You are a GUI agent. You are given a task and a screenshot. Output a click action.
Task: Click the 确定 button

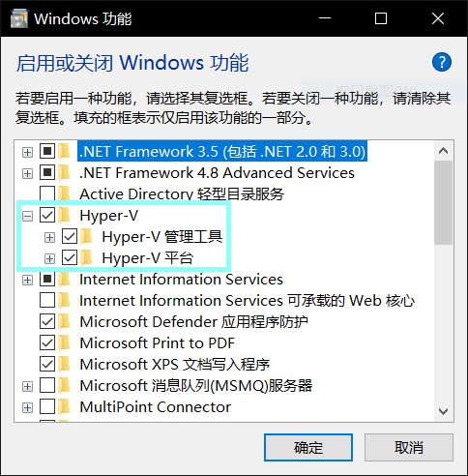click(x=308, y=448)
